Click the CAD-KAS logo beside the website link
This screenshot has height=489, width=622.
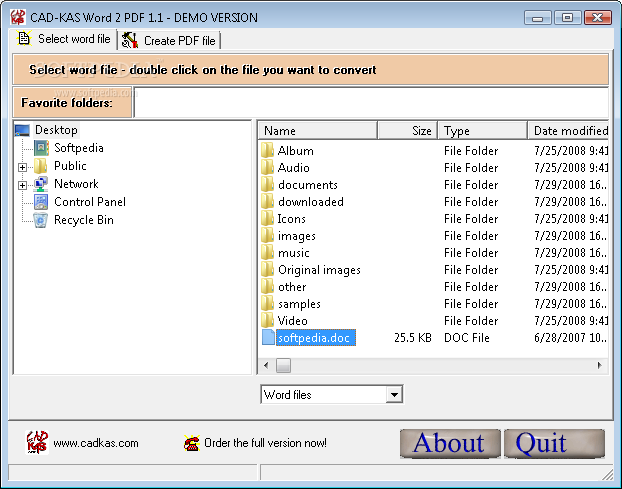[36, 442]
